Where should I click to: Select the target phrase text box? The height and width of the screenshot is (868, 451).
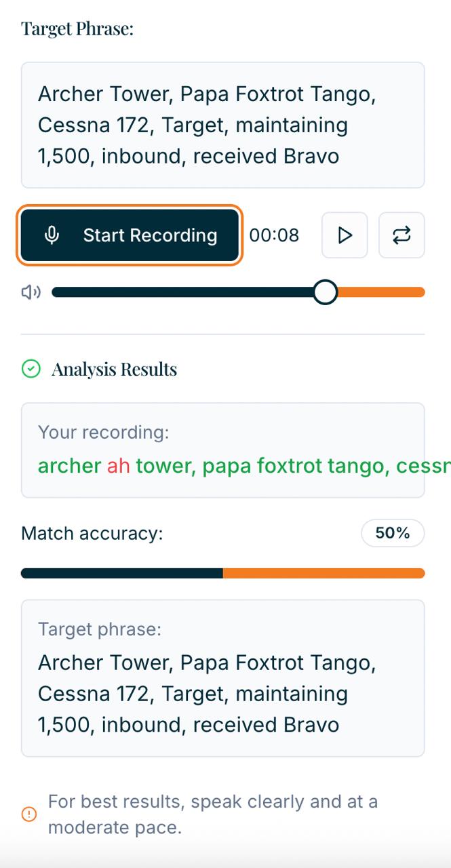click(x=224, y=124)
